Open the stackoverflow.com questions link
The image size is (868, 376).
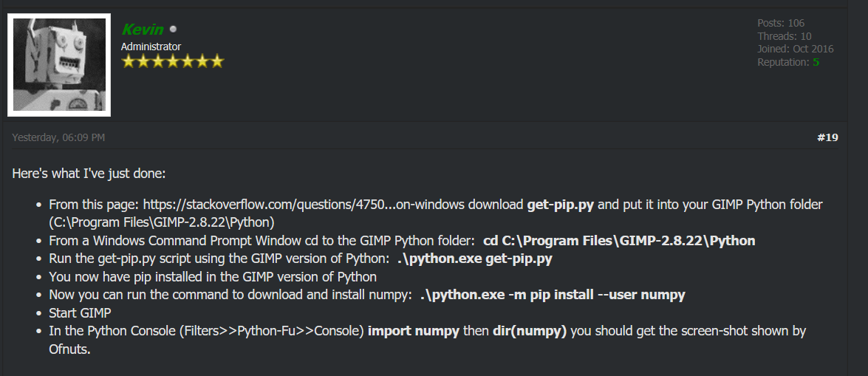pyautogui.click(x=304, y=205)
